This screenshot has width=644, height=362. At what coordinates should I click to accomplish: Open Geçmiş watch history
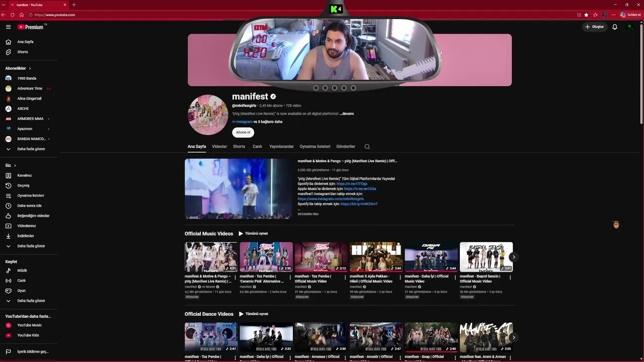(x=29, y=186)
